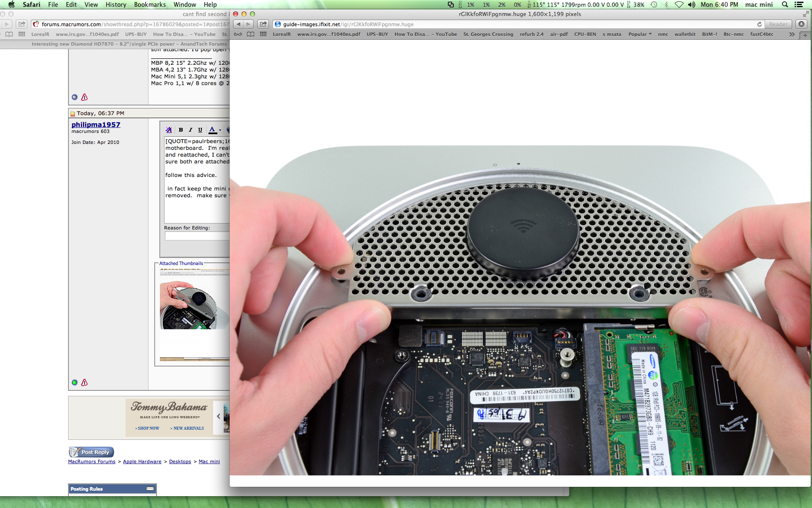Toggle Bold in the post editor
The width and height of the screenshot is (812, 508).
(181, 130)
